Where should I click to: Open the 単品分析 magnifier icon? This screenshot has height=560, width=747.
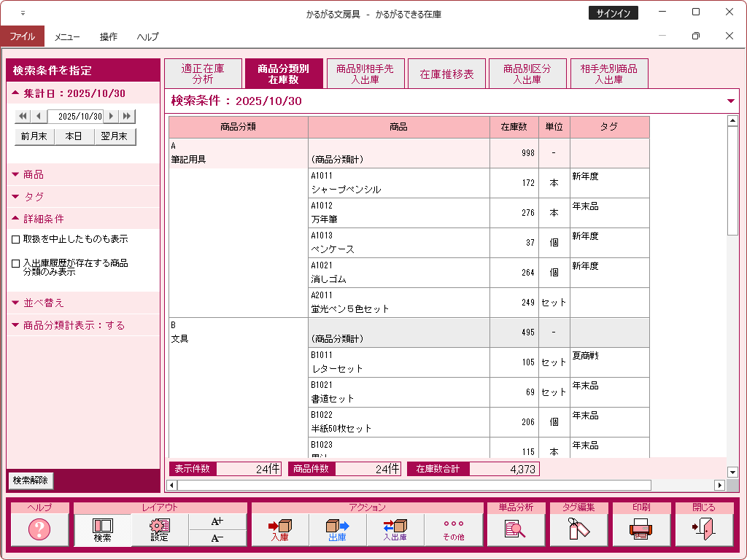(515, 530)
